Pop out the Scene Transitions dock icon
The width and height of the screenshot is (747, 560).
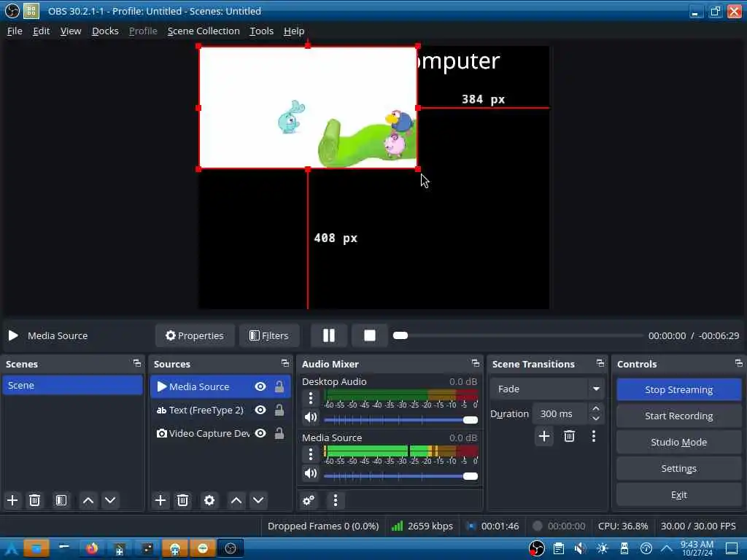coord(600,363)
